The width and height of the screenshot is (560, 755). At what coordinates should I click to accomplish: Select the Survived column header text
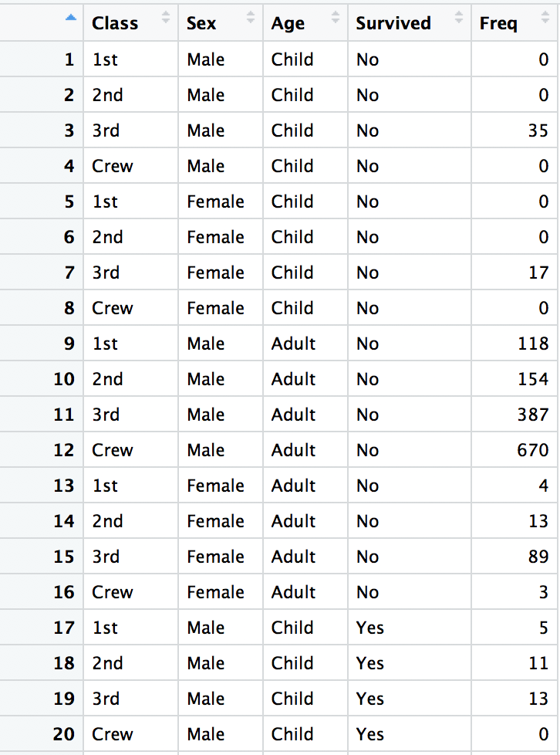(393, 23)
